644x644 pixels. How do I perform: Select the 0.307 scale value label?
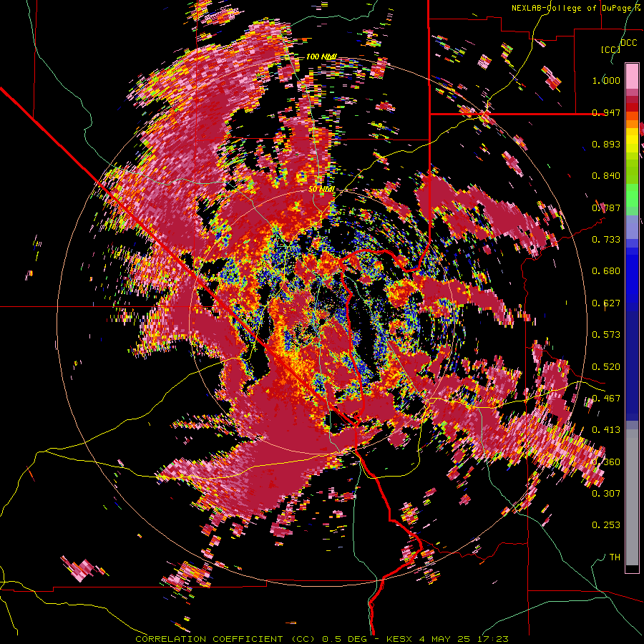click(x=606, y=494)
